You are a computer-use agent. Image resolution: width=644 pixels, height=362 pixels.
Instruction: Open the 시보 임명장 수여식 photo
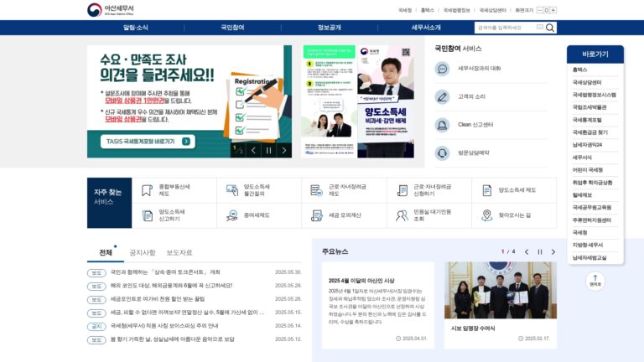pos(501,290)
